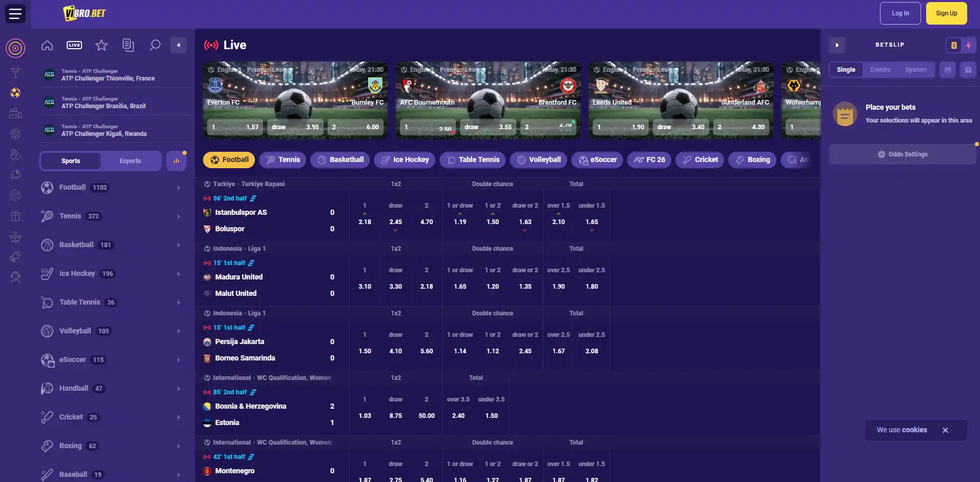The height and width of the screenshot is (482, 980).
Task: Switch to the Esports toggle
Action: (x=130, y=161)
